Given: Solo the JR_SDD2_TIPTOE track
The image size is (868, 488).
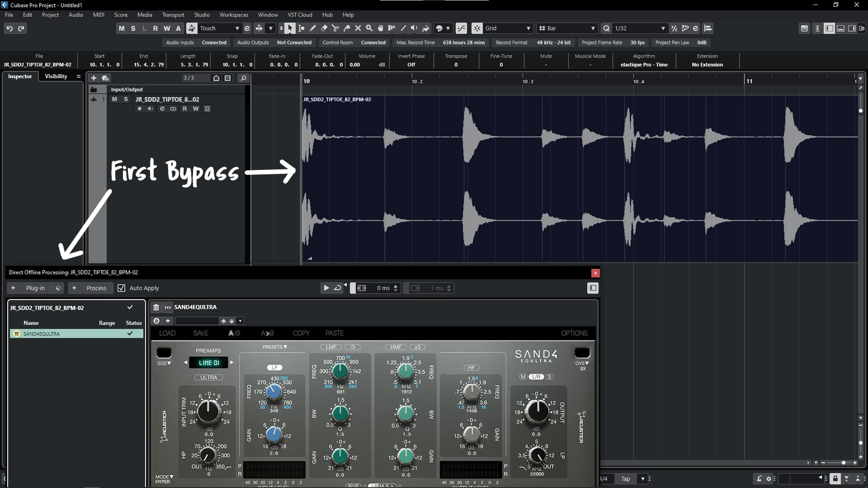Looking at the screenshot, I should [x=126, y=99].
